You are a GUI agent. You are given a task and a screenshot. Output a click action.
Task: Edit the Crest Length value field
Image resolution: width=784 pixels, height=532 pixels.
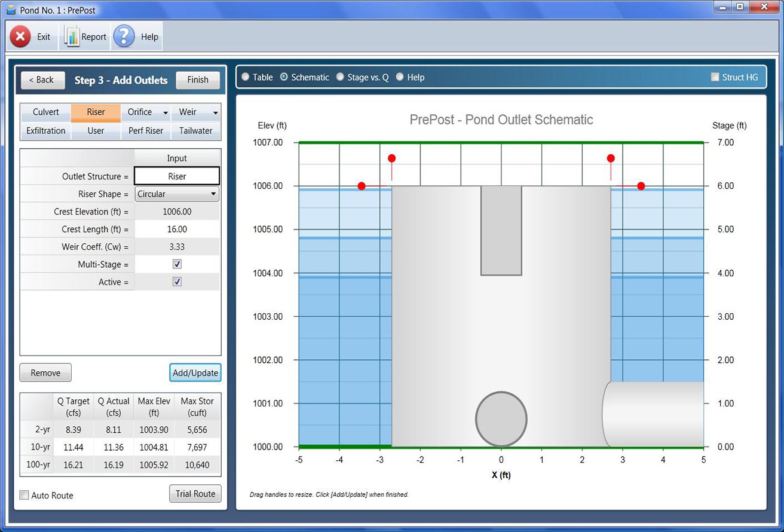[x=177, y=229]
